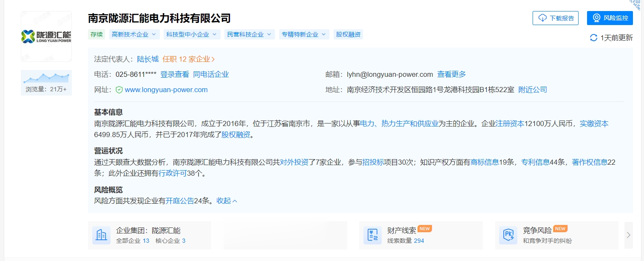Open the 商标信息 link
Screen dimensions: 644x261
coord(485,162)
